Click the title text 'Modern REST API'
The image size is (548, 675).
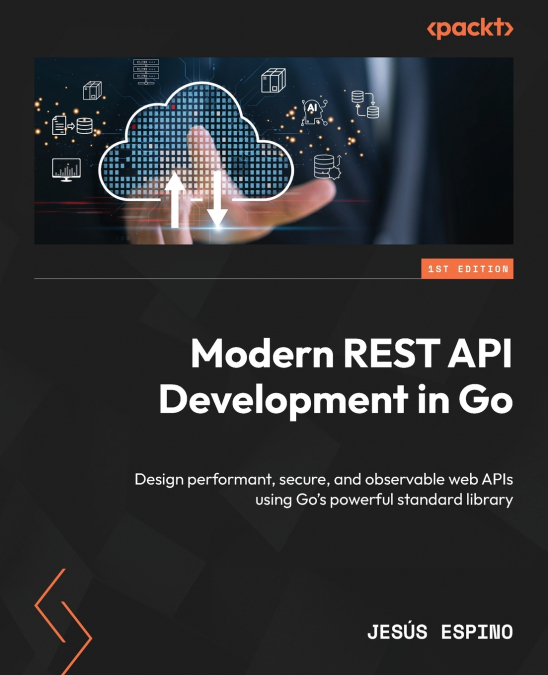coord(352,353)
